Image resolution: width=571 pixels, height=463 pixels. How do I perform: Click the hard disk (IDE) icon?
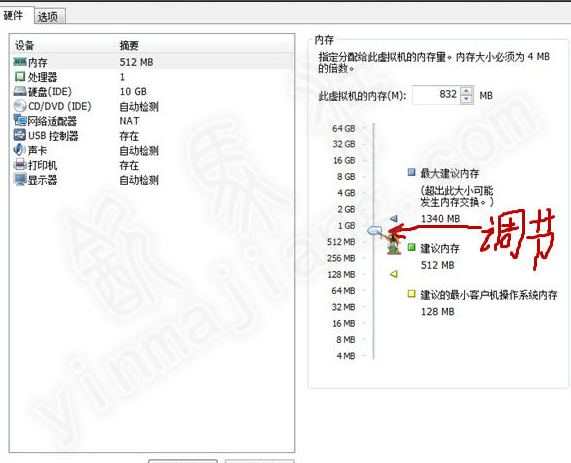[x=20, y=91]
